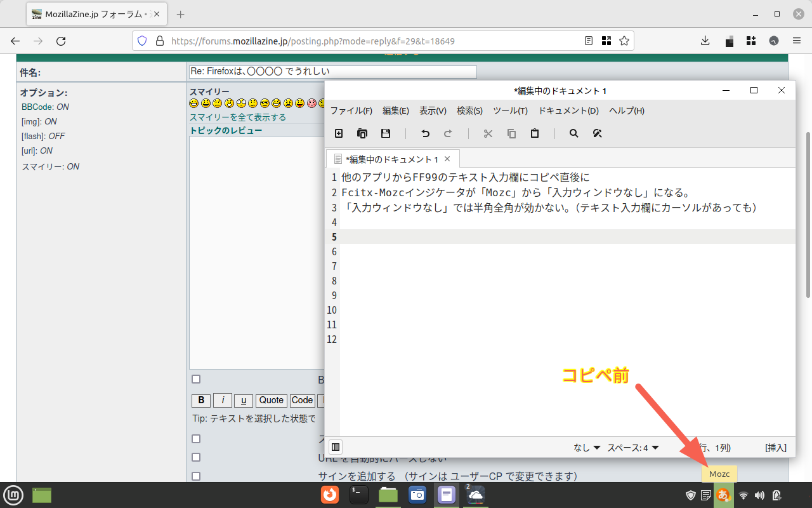
Task: Open the search magnifier tool in editor
Action: pyautogui.click(x=574, y=133)
